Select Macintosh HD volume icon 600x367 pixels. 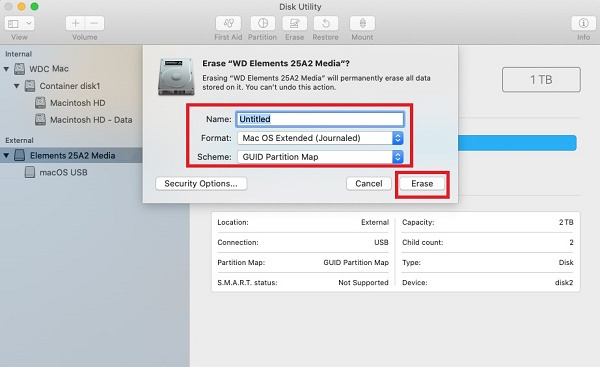40,103
